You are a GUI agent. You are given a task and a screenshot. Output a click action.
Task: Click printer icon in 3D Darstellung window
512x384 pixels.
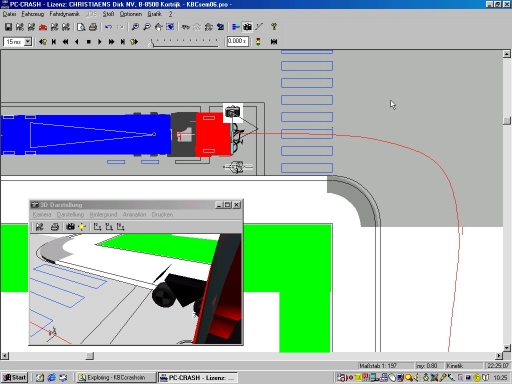(x=55, y=227)
